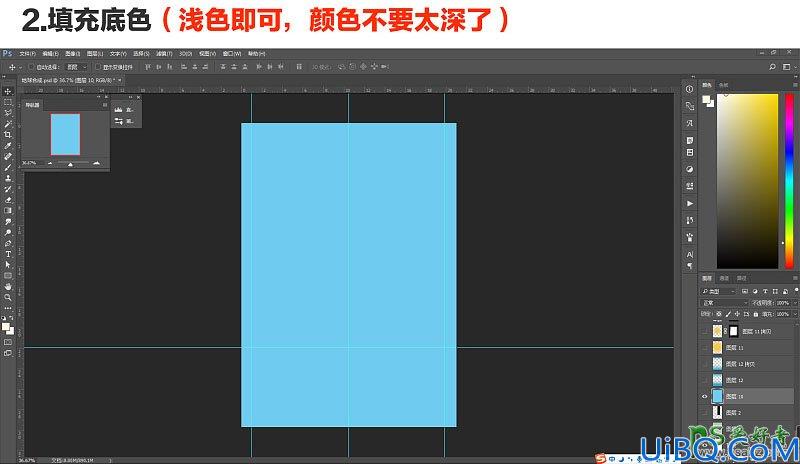
Task: Select the Eraser tool
Action: pyautogui.click(x=8, y=200)
